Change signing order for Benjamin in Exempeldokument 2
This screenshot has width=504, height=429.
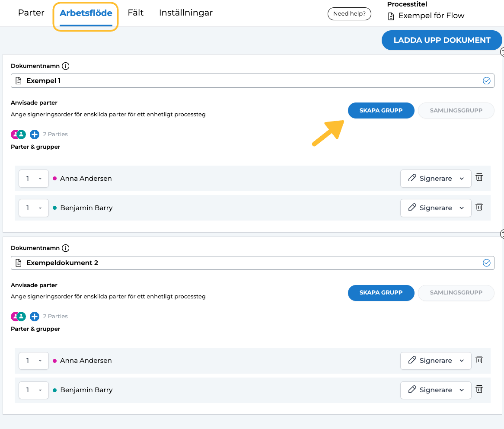[x=34, y=390]
